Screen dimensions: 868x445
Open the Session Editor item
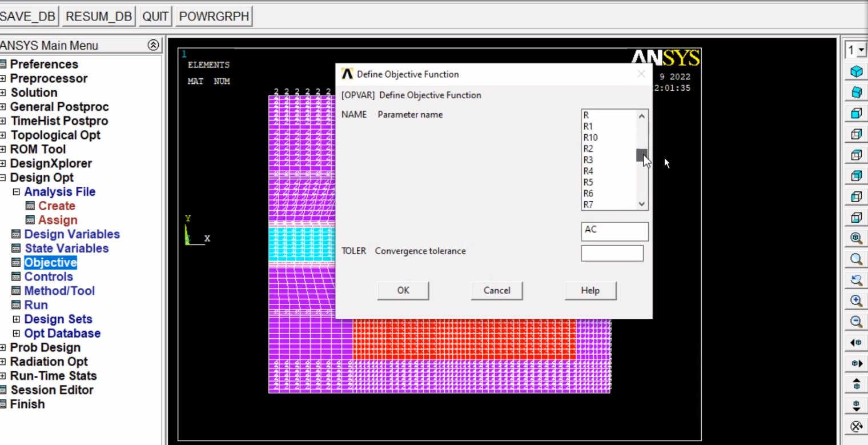pyautogui.click(x=51, y=390)
